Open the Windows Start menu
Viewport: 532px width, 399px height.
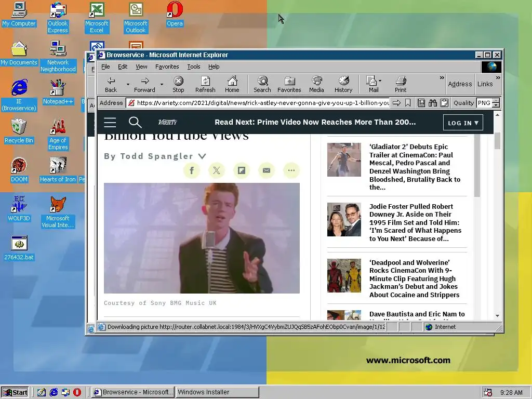(x=15, y=392)
